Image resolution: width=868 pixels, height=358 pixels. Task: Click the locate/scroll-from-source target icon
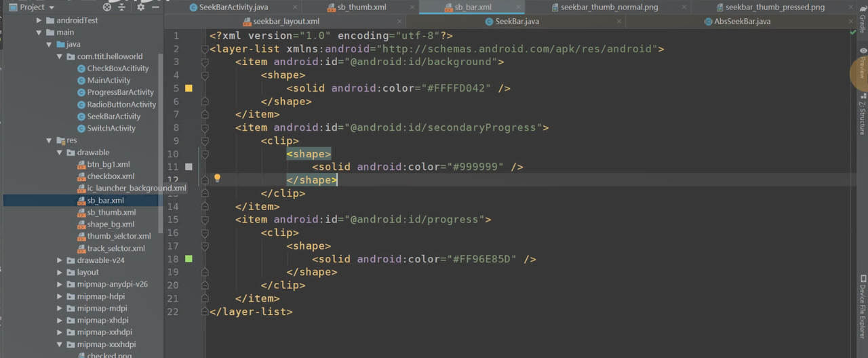106,7
